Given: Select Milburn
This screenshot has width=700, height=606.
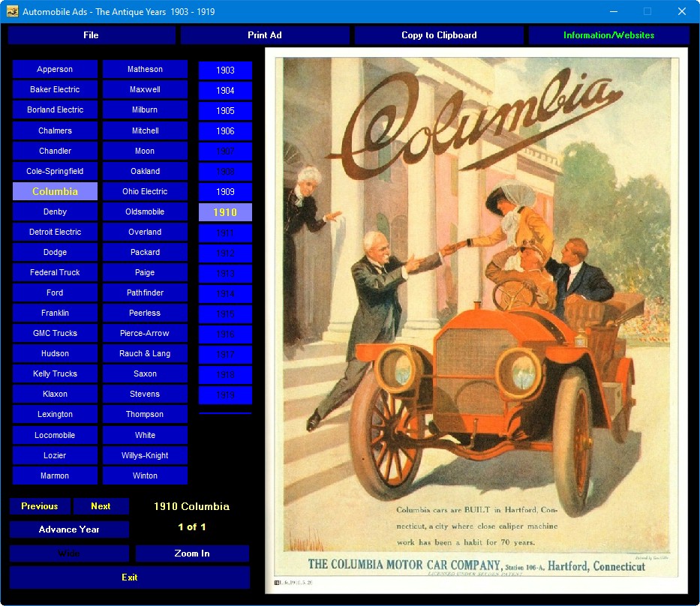Looking at the screenshot, I should coord(145,109).
